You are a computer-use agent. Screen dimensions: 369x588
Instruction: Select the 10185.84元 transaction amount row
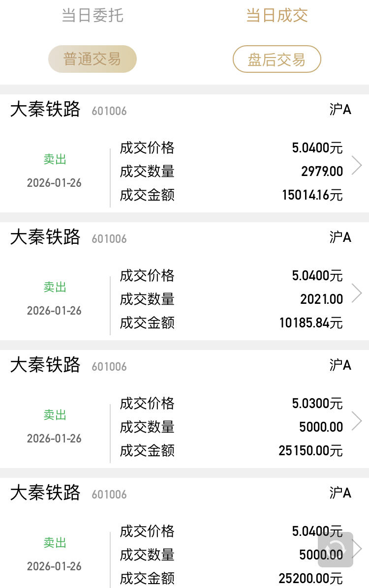coord(231,323)
